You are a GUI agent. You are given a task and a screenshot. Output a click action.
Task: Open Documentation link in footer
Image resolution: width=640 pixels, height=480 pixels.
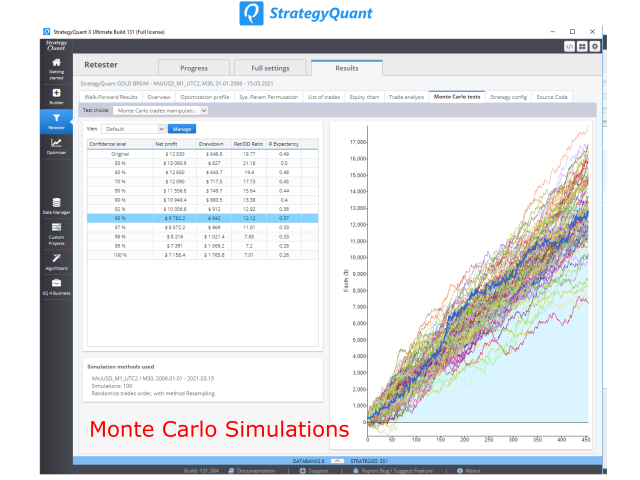coord(256,471)
